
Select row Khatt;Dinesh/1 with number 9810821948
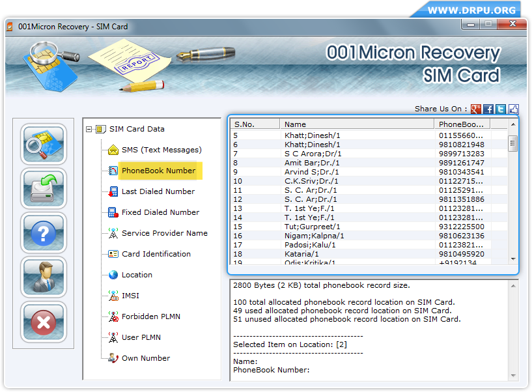coord(369,145)
